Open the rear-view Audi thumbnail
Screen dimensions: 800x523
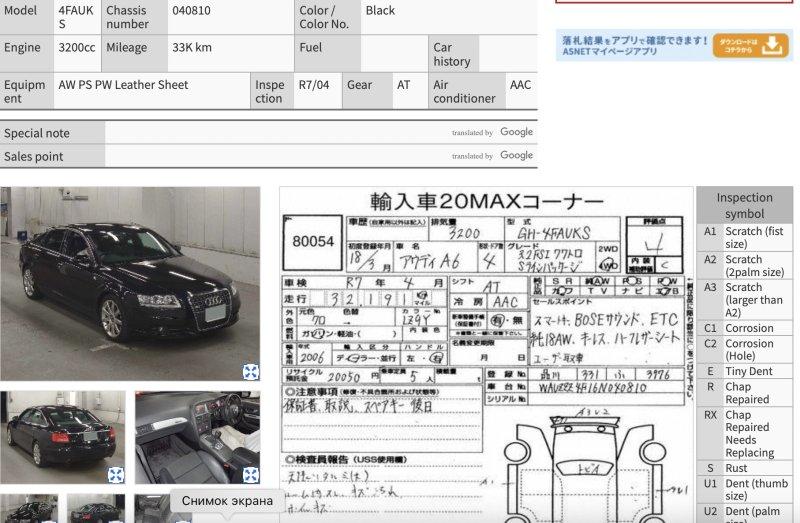(63, 435)
